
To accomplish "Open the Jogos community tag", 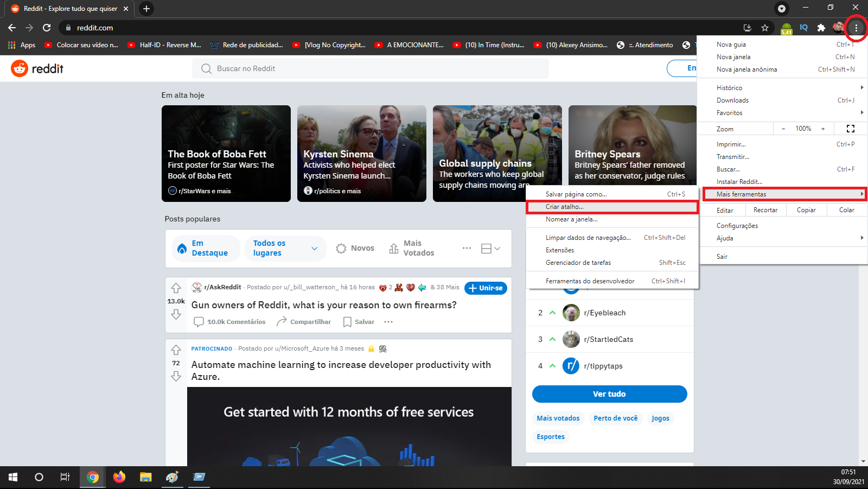I will click(x=660, y=418).
